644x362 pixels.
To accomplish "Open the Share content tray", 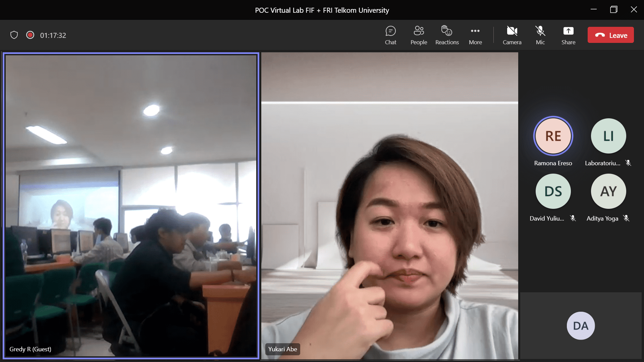I will [568, 35].
